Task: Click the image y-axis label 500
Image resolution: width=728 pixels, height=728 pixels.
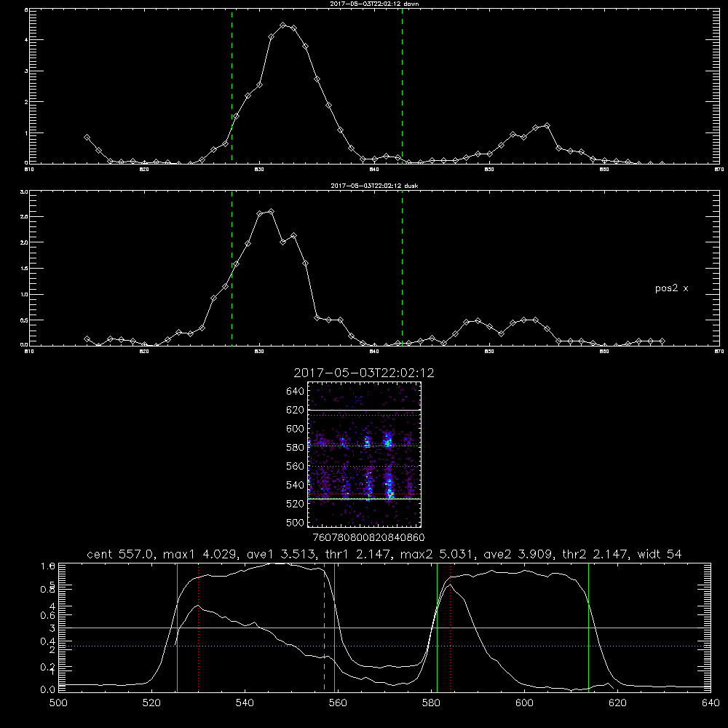Action: pyautogui.click(x=295, y=523)
